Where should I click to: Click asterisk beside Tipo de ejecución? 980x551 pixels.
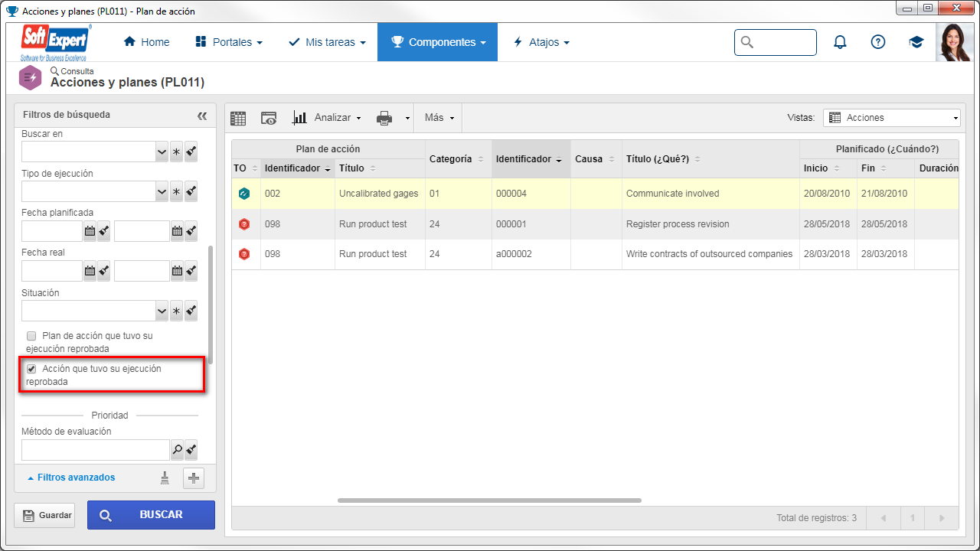[x=176, y=191]
